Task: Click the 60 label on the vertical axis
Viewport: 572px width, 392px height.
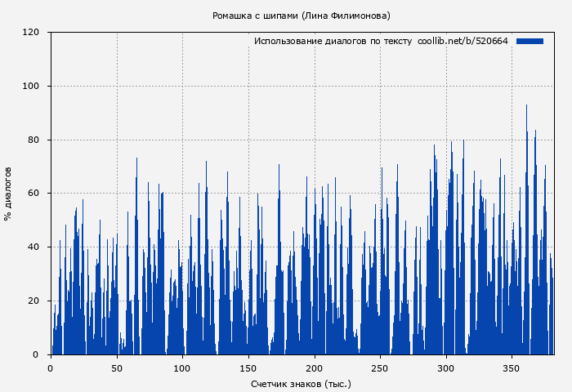Action: click(34, 194)
